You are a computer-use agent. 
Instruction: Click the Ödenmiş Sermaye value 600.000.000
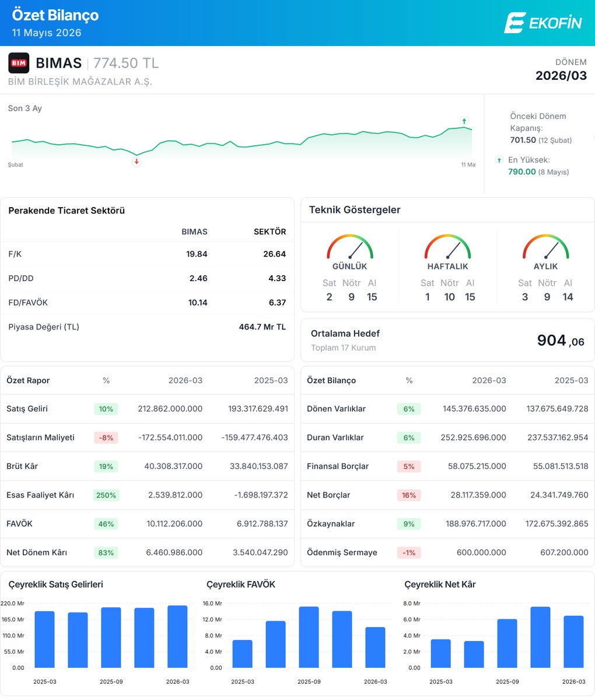tap(481, 552)
